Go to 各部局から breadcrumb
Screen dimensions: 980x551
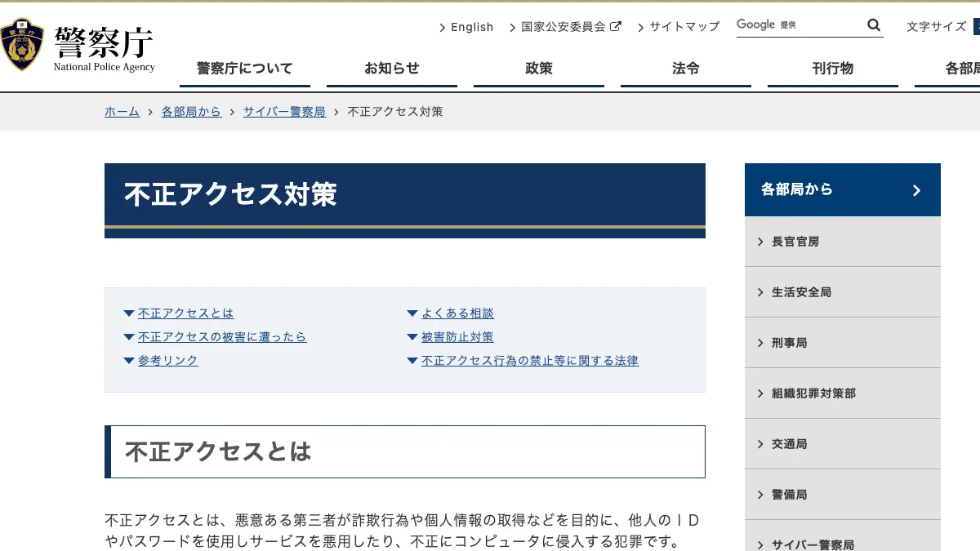tap(191, 112)
